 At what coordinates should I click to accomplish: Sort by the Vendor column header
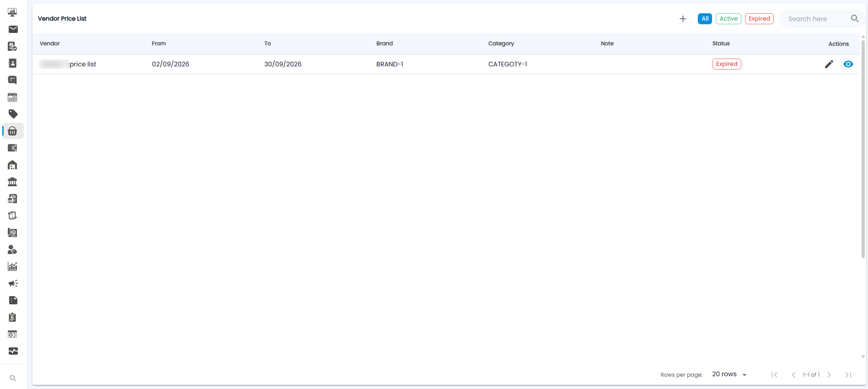pos(50,43)
